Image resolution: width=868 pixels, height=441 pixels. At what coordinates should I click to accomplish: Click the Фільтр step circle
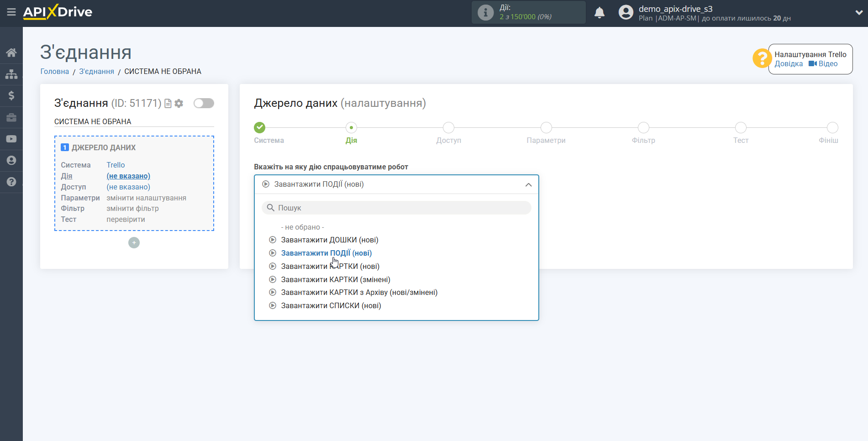643,127
